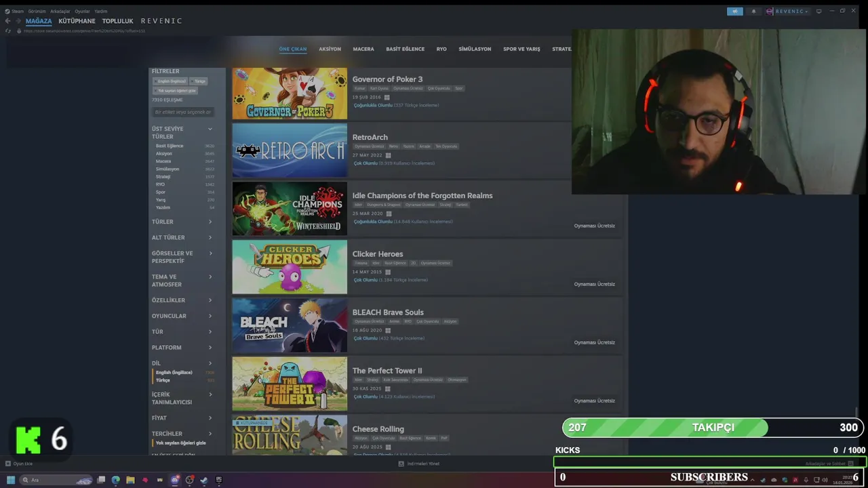868x488 pixels.
Task: Click the tag search input field
Action: [183, 112]
